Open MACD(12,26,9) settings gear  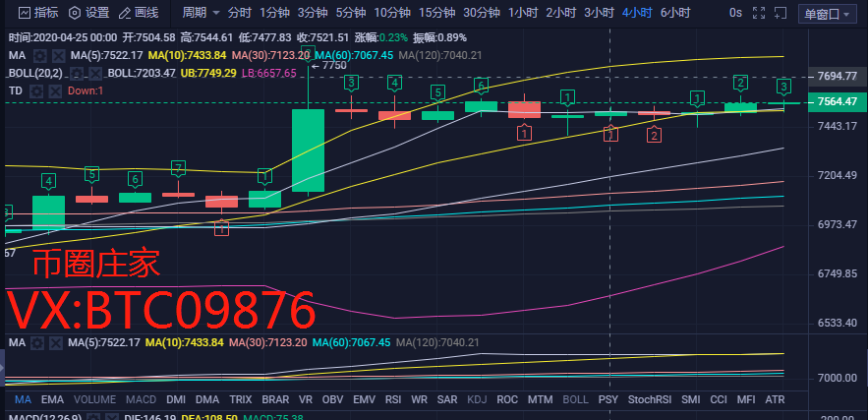pos(93,417)
